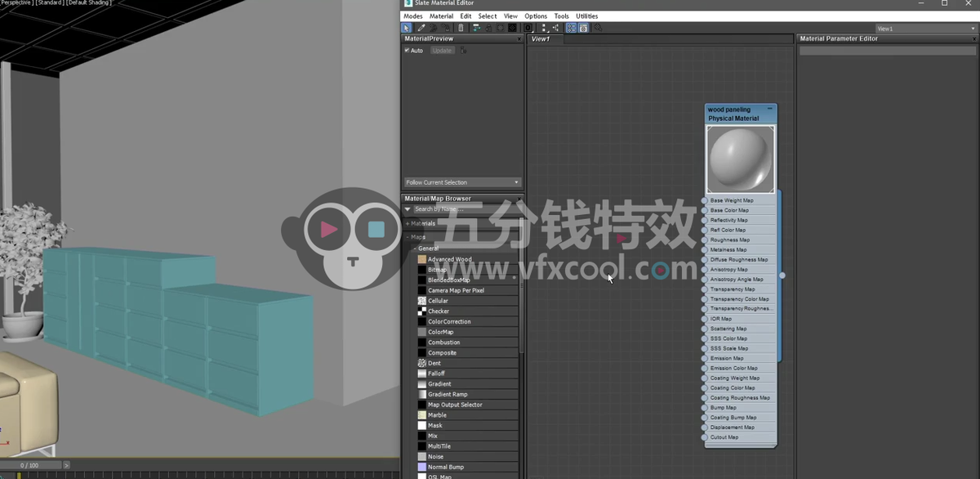Activate the Select Tool arrow in the Slate toolbar
The image size is (980, 479).
(407, 28)
